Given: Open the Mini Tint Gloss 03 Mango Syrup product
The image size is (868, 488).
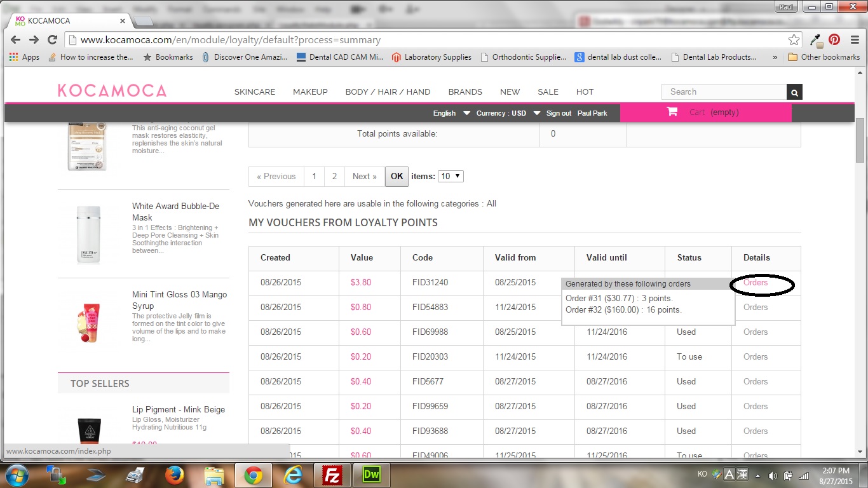Looking at the screenshot, I should 179,300.
